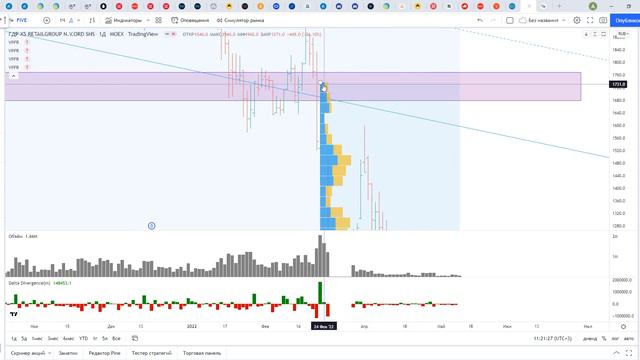The width and height of the screenshot is (640, 360).
Task: Click the bar chart style icon
Action: pos(92,20)
